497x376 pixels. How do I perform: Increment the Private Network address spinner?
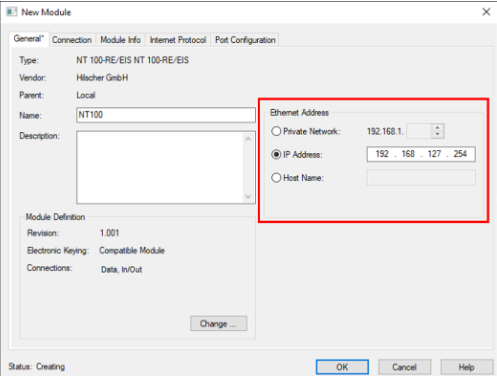coord(437,128)
